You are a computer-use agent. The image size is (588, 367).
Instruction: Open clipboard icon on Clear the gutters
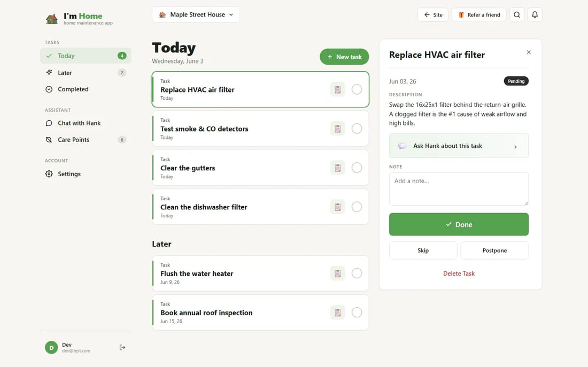[337, 168]
